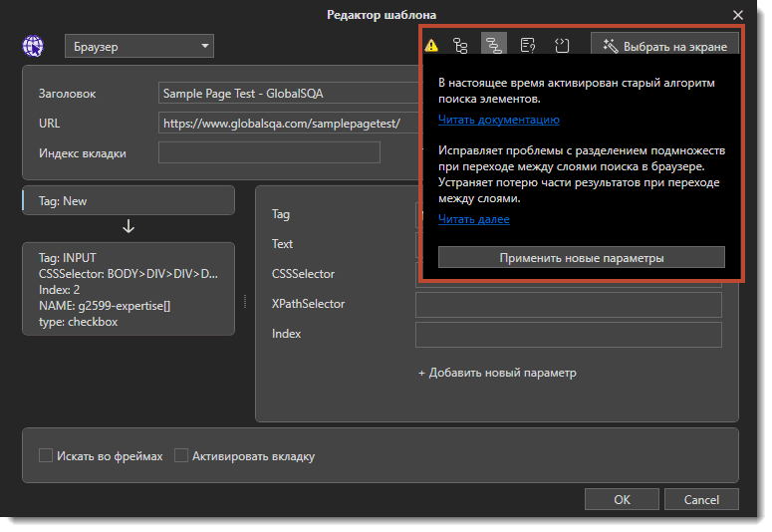
Task: Close the Редактор шаблона dialog
Action: click(737, 15)
